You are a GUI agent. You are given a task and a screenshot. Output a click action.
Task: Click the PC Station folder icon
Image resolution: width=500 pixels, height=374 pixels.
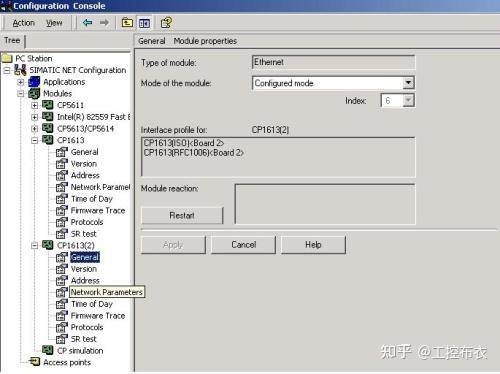click(7, 59)
